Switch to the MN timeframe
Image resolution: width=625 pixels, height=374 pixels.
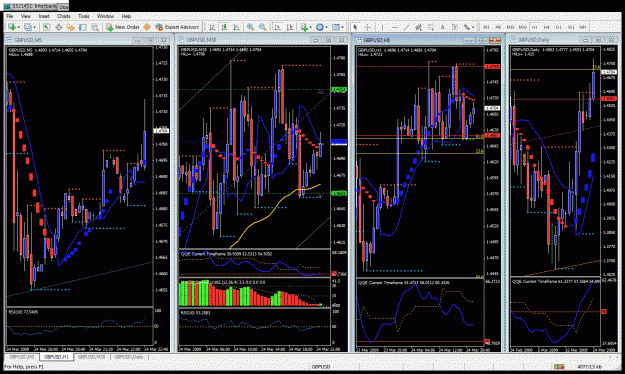[583, 27]
